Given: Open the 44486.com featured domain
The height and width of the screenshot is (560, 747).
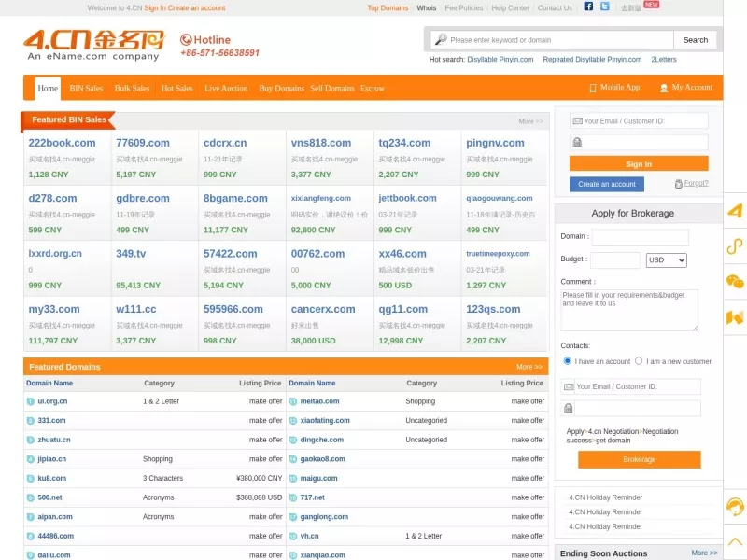Looking at the screenshot, I should [x=56, y=536].
